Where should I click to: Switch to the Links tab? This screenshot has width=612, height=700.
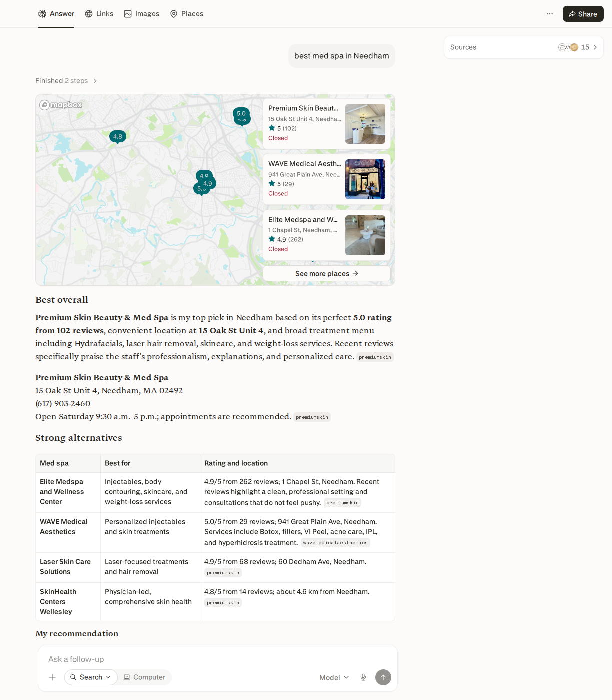pyautogui.click(x=99, y=14)
